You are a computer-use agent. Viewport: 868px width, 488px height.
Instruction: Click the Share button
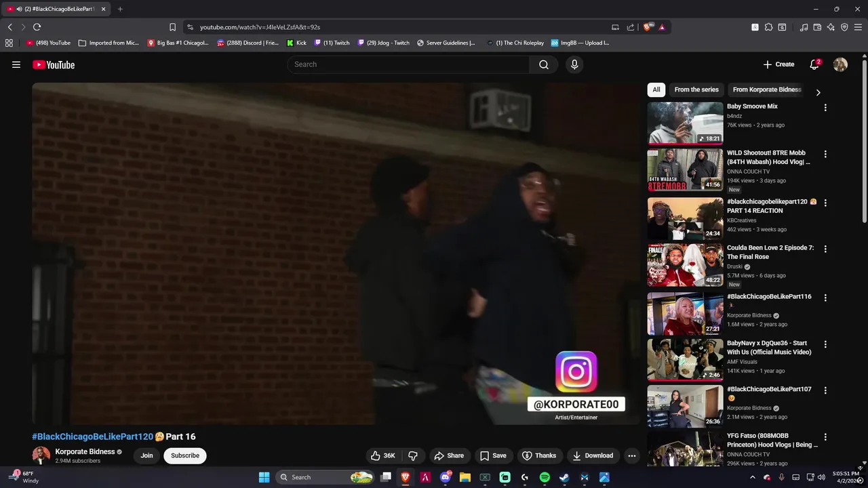(449, 455)
